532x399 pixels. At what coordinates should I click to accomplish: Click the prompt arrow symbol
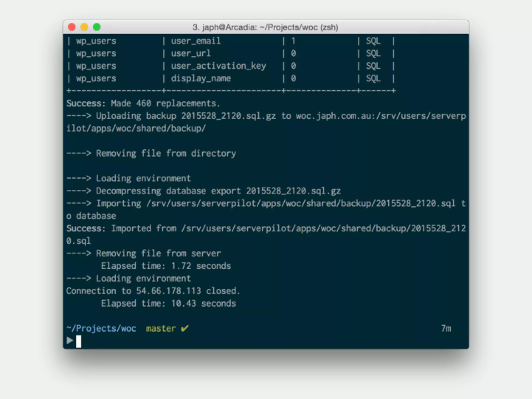tap(70, 340)
